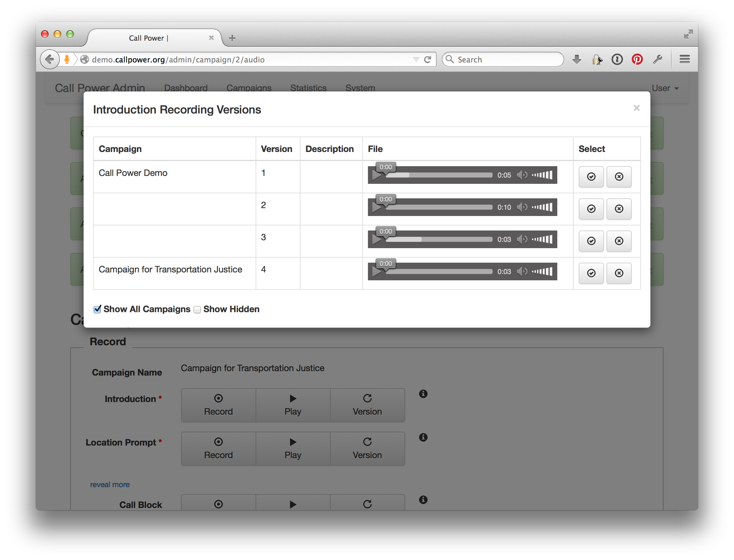The image size is (734, 560).
Task: Play version 2 audio file
Action: pyautogui.click(x=377, y=208)
